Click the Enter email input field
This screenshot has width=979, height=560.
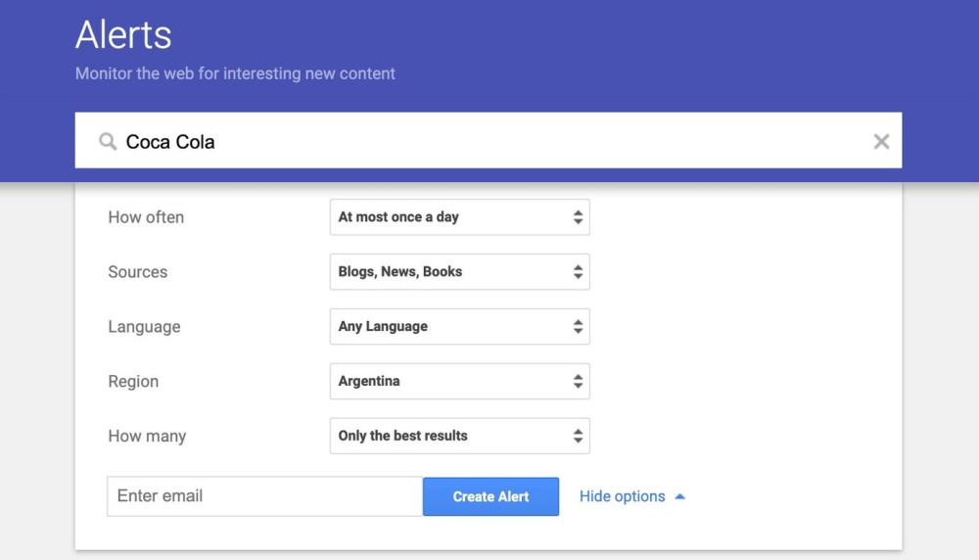click(264, 496)
